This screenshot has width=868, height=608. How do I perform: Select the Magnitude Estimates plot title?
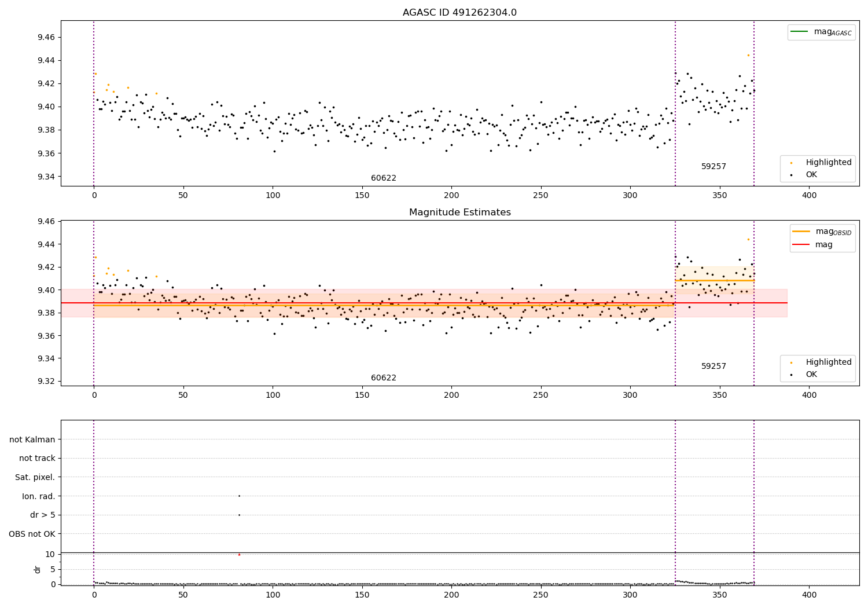coord(459,213)
